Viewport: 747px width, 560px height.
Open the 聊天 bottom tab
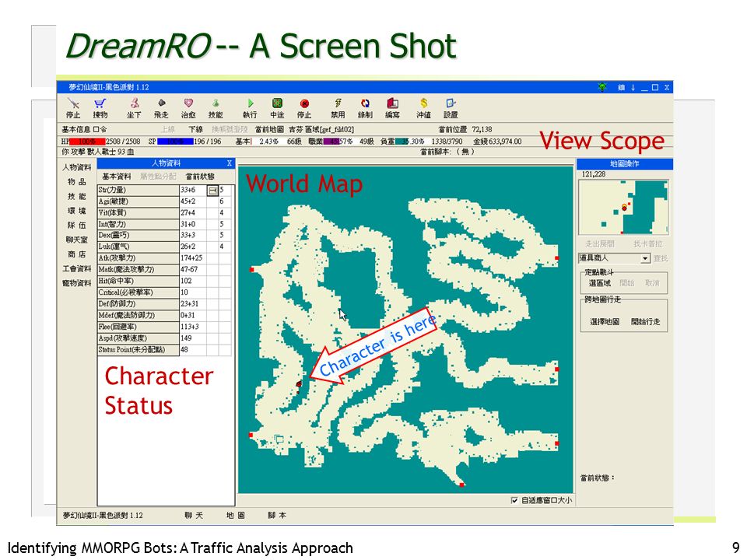coord(194,516)
